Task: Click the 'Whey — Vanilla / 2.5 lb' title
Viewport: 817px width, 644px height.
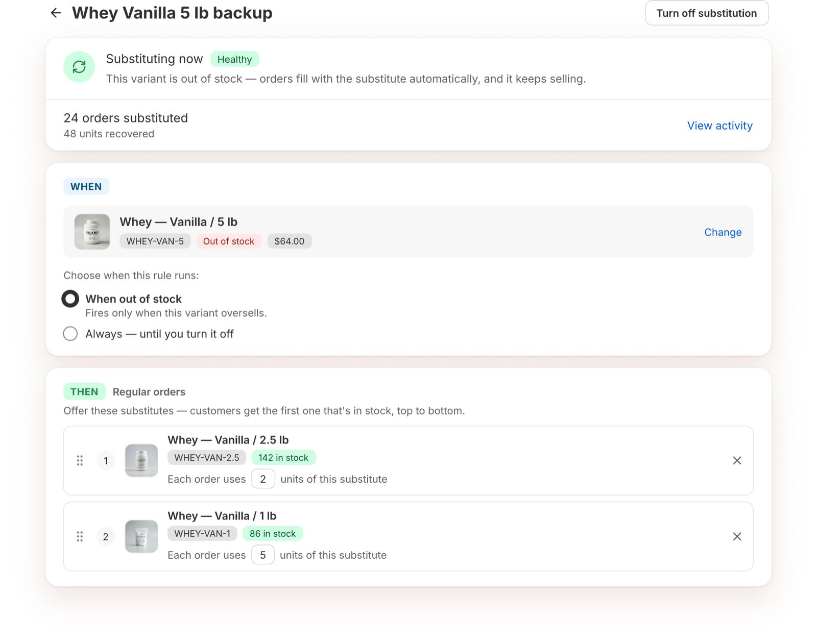Action: click(x=228, y=440)
